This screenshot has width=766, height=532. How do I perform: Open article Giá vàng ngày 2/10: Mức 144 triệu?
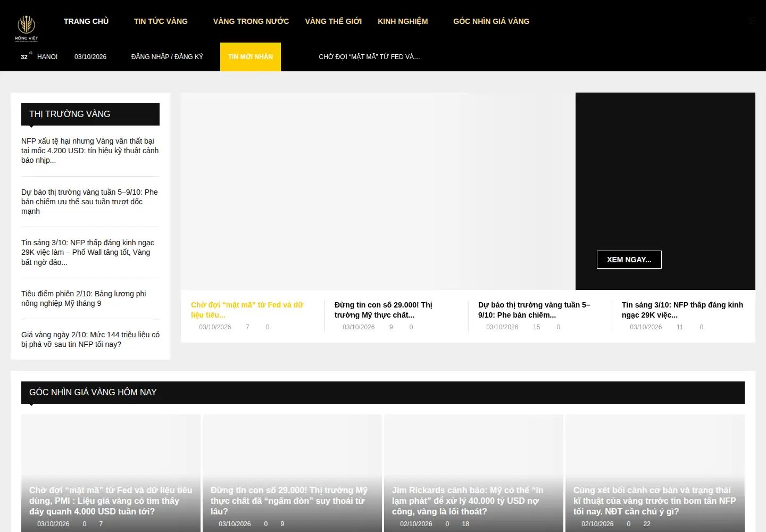[x=90, y=339]
